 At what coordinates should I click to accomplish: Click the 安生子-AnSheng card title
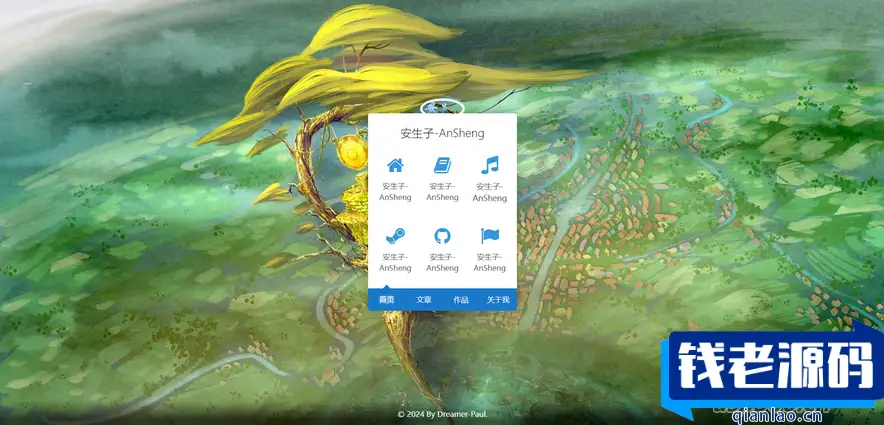pyautogui.click(x=442, y=134)
